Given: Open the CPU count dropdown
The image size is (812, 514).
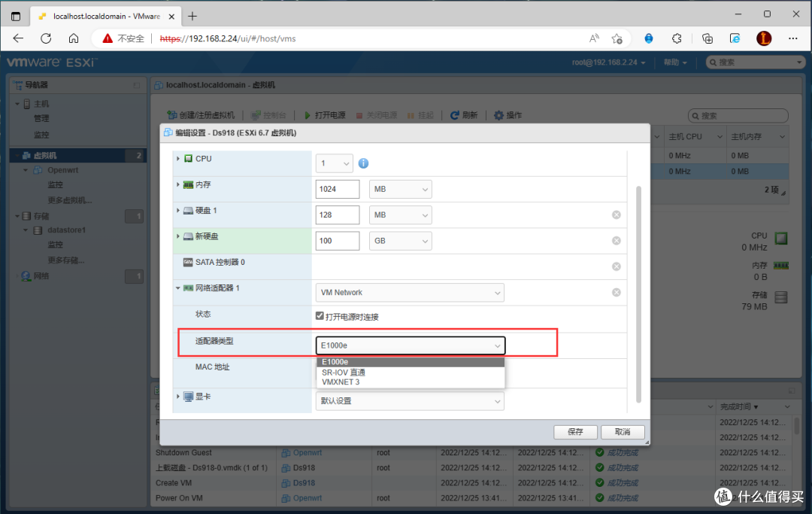Looking at the screenshot, I should click(x=335, y=163).
